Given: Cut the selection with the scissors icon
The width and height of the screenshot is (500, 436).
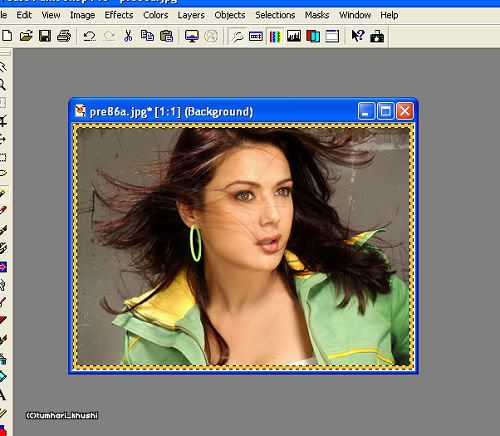Looking at the screenshot, I should click(128, 36).
